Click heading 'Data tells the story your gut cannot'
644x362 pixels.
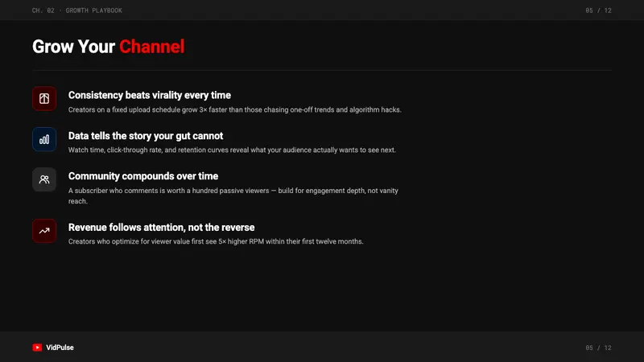tap(146, 136)
